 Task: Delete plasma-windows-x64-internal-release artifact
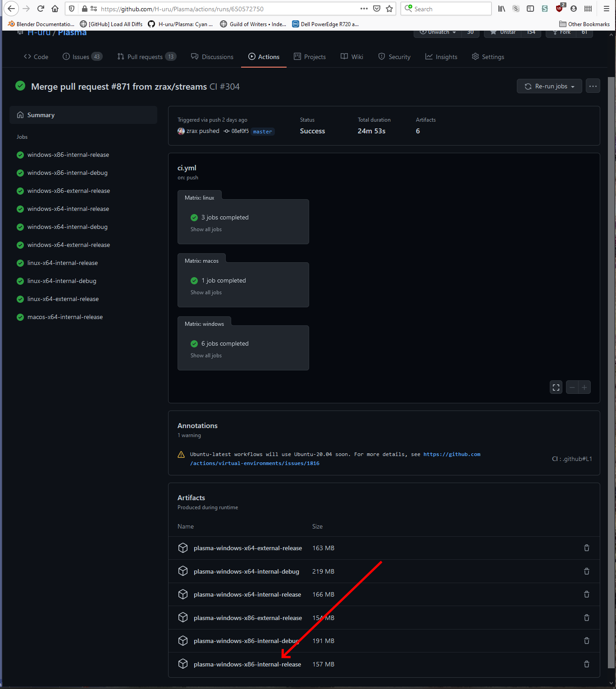(587, 594)
